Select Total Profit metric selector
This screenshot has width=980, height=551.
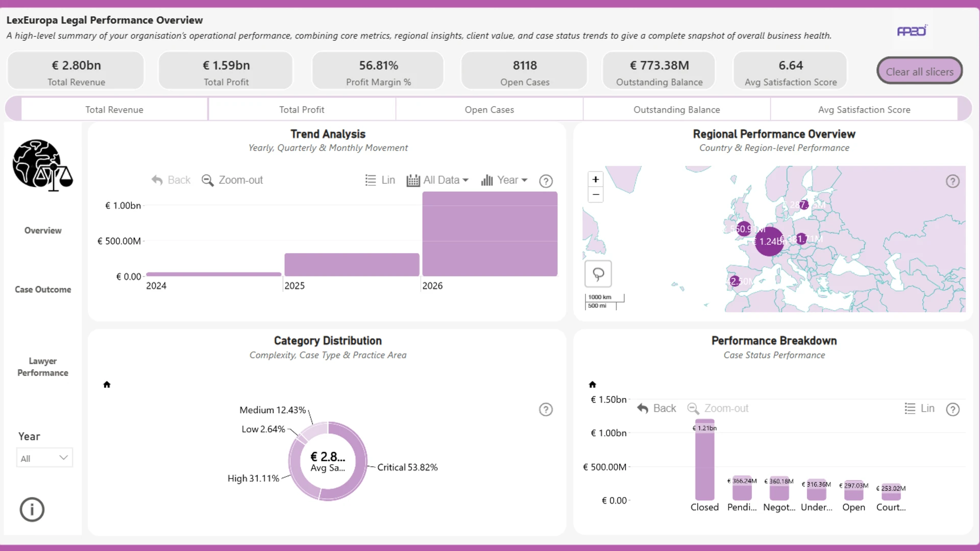[302, 110]
